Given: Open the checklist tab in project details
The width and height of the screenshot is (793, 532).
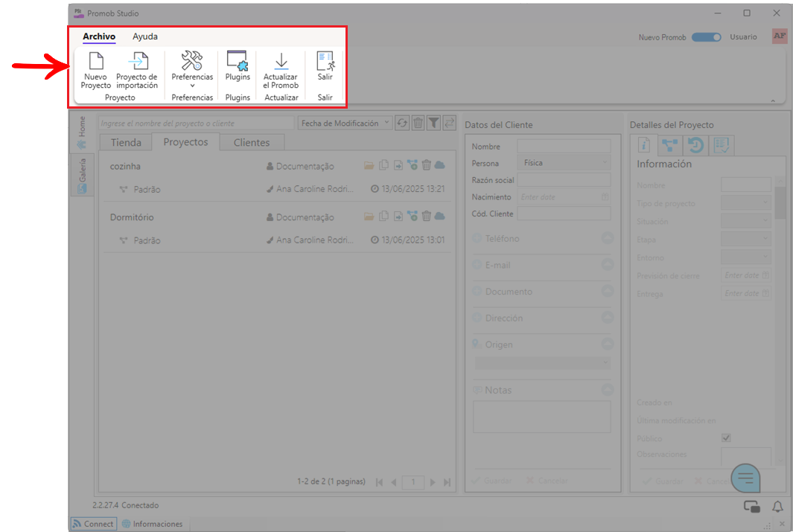Looking at the screenshot, I should pyautogui.click(x=722, y=146).
